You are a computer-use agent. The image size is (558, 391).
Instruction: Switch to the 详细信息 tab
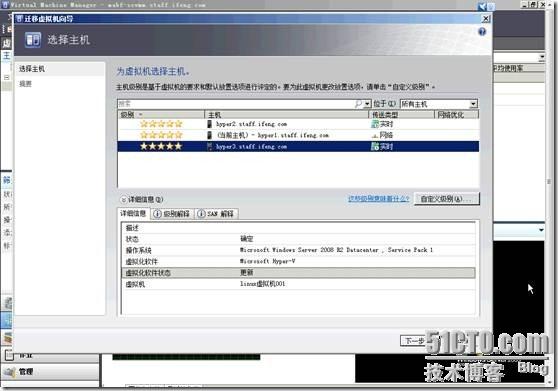pos(133,213)
